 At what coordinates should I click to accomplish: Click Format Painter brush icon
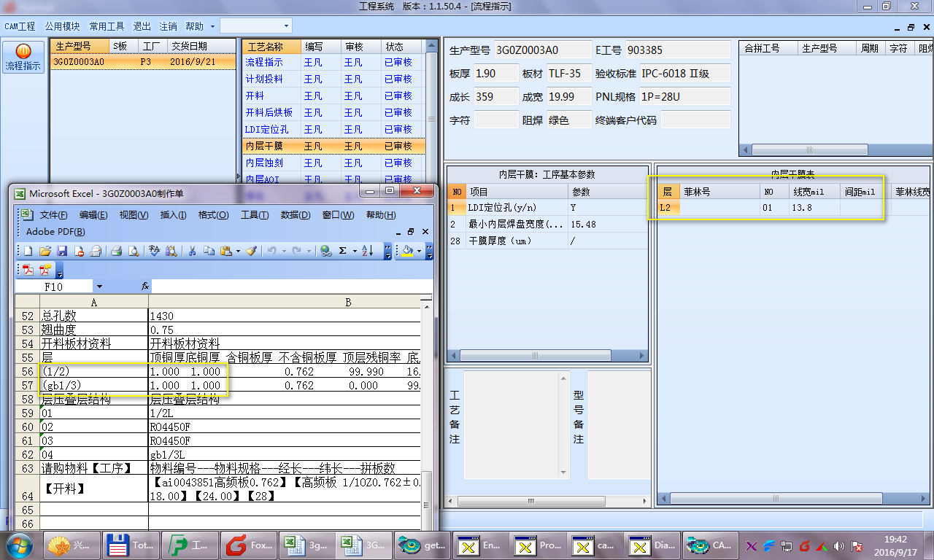click(x=251, y=251)
